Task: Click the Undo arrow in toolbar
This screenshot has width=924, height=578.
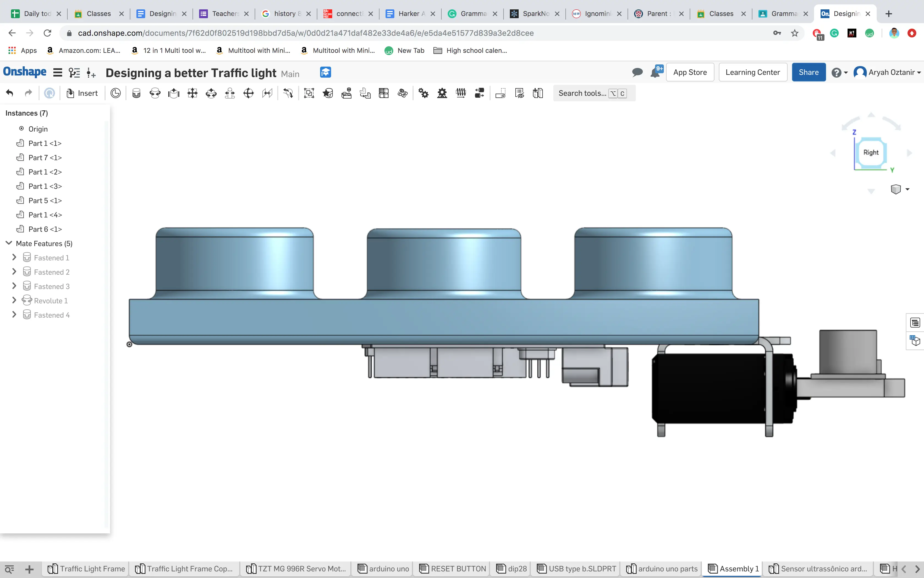Action: 10,93
